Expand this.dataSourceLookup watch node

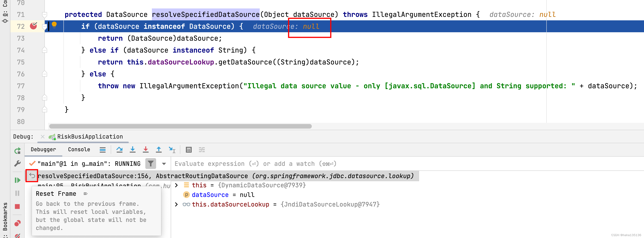tap(176, 204)
